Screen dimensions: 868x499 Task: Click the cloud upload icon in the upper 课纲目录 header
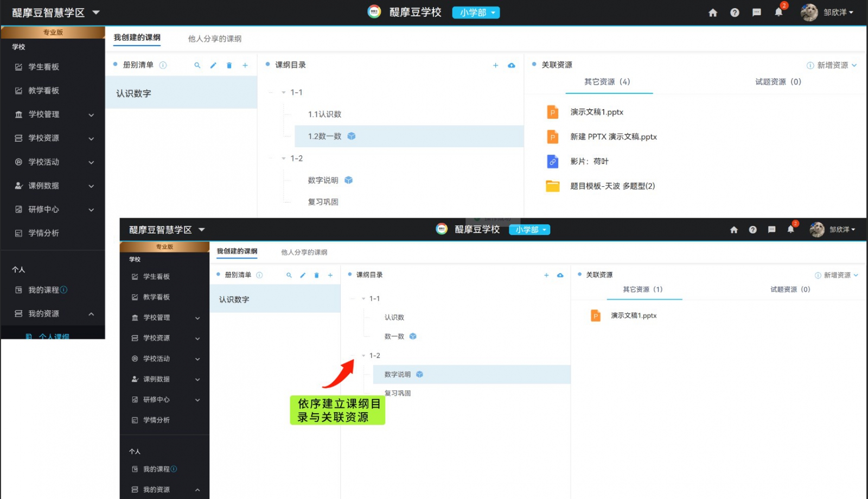coord(511,66)
